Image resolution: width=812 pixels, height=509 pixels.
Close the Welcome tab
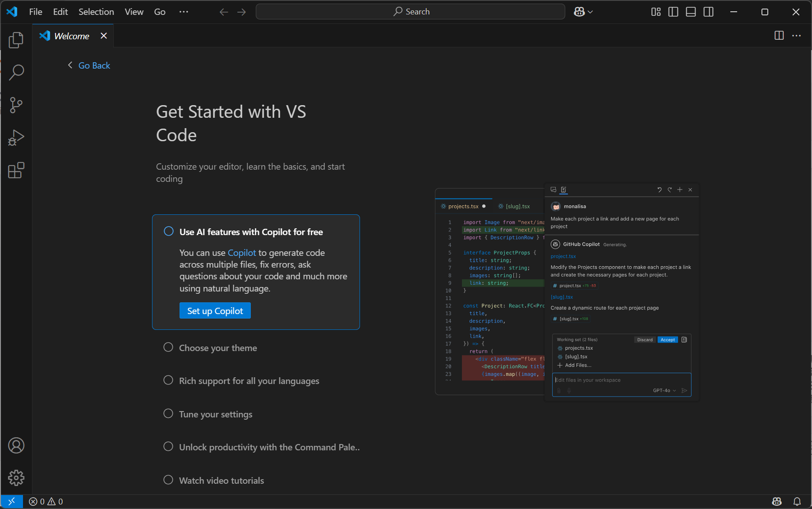(104, 36)
